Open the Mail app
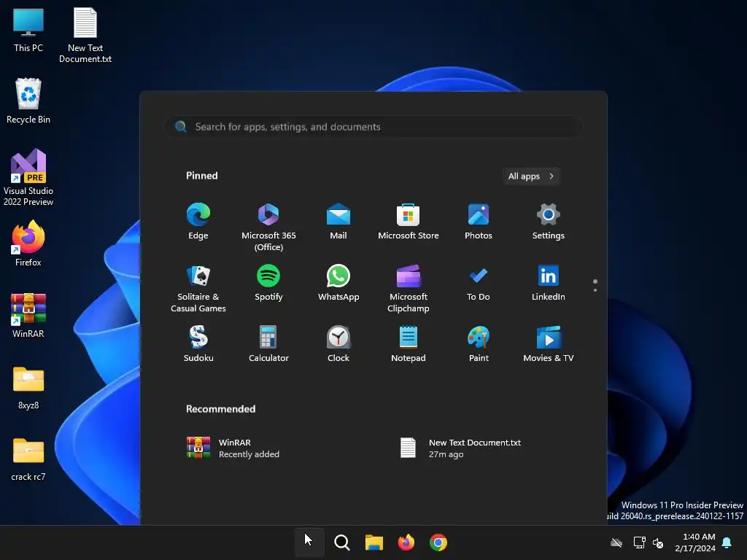Image resolution: width=747 pixels, height=560 pixels. [338, 222]
